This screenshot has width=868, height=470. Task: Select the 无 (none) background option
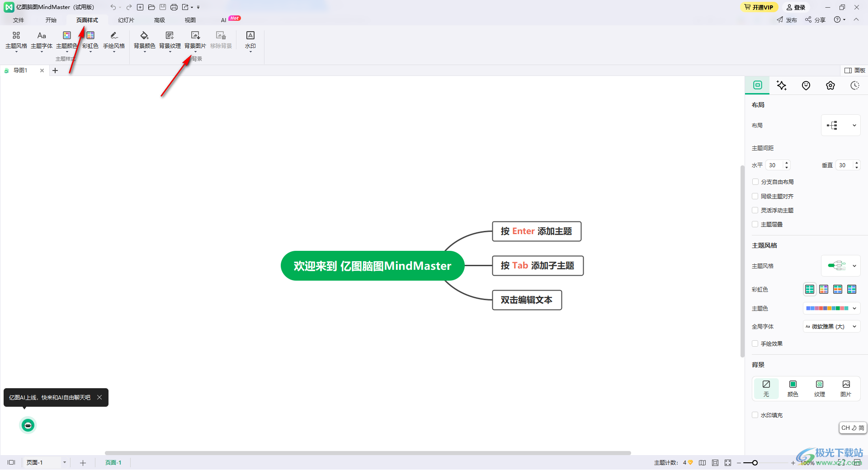[766, 389]
